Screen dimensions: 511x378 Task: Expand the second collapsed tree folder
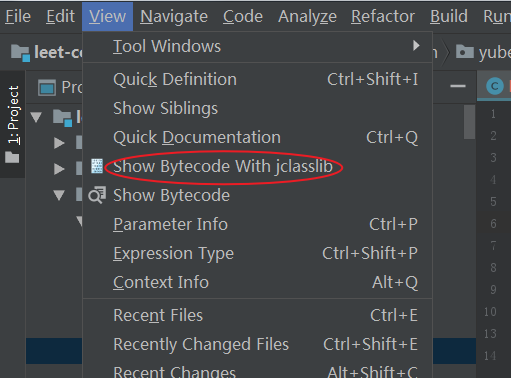click(x=59, y=169)
